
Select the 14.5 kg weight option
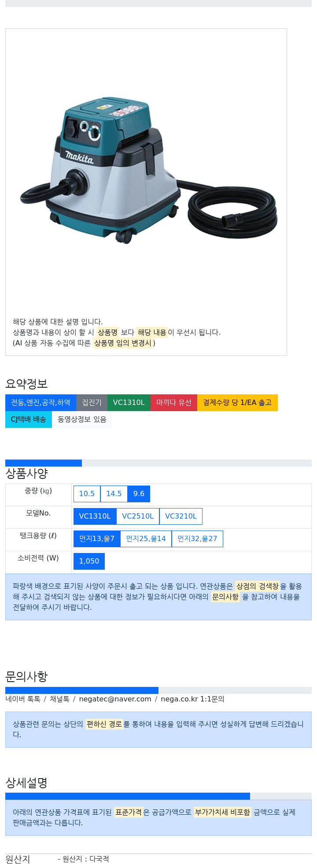click(x=114, y=493)
